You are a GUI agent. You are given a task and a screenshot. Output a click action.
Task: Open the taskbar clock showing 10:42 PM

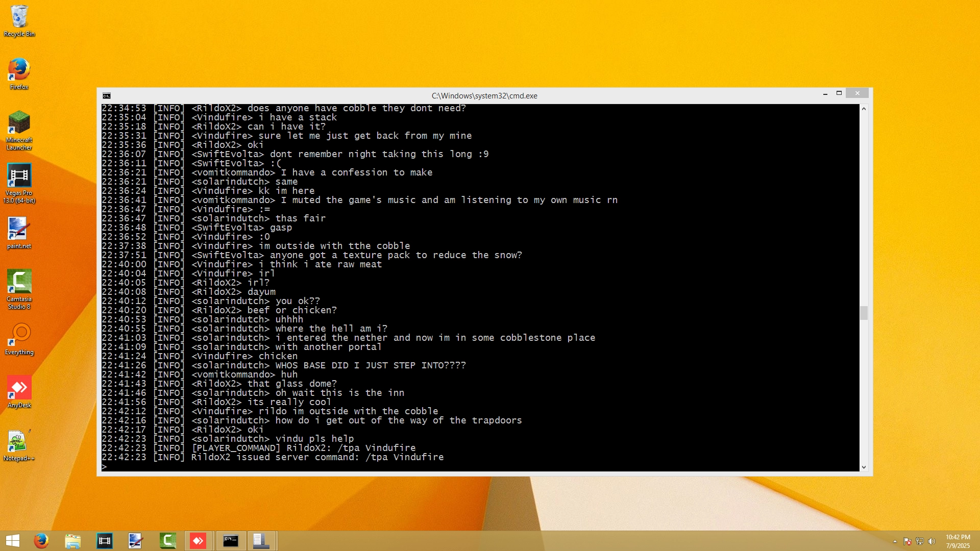pyautogui.click(x=958, y=541)
